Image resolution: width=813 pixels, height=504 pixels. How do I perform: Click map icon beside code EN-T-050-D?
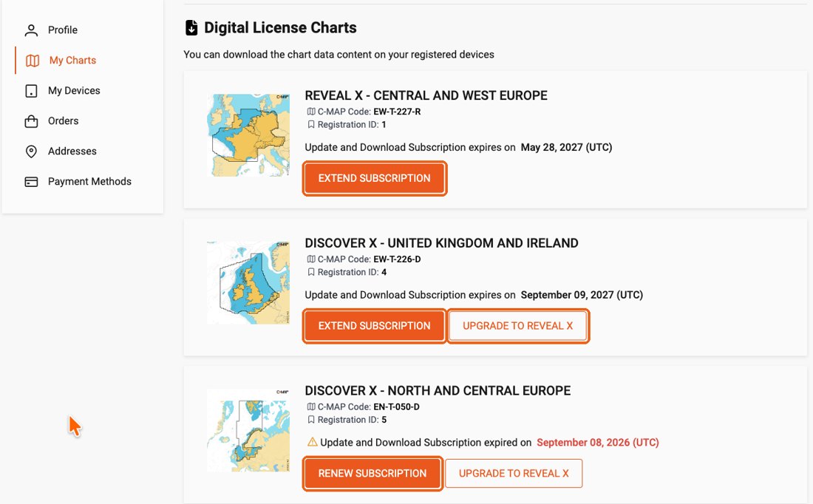pyautogui.click(x=311, y=407)
